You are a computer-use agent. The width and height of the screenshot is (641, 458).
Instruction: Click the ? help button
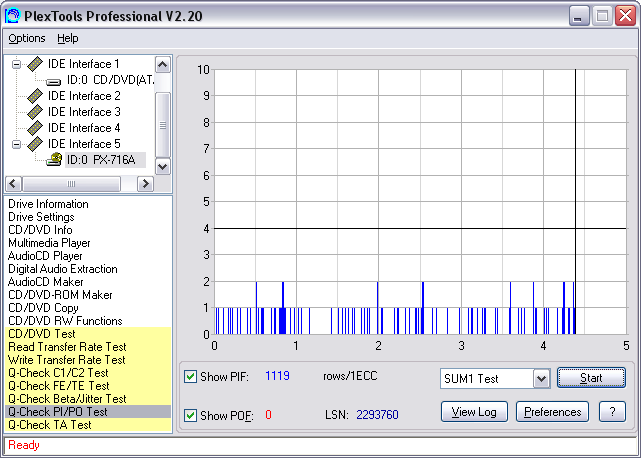click(612, 412)
